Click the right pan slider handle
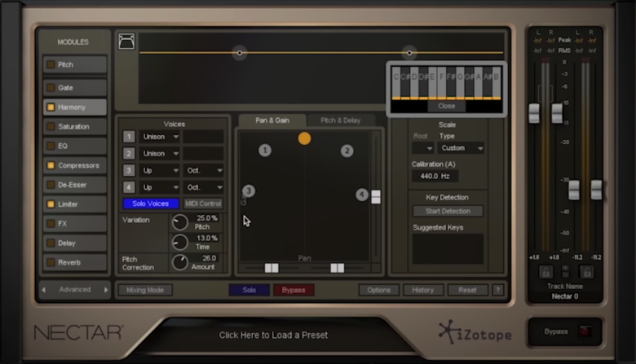 pos(337,268)
